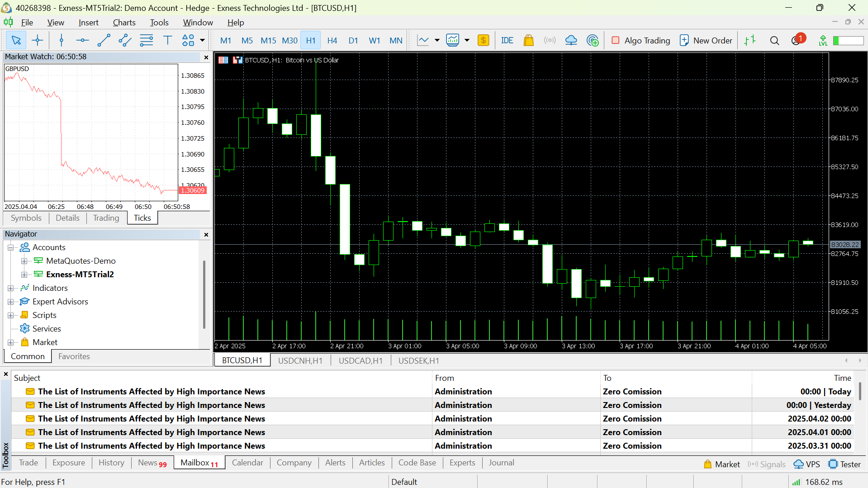Open the indicators list icon
Image resolution: width=868 pixels, height=488 pixels.
click(453, 41)
